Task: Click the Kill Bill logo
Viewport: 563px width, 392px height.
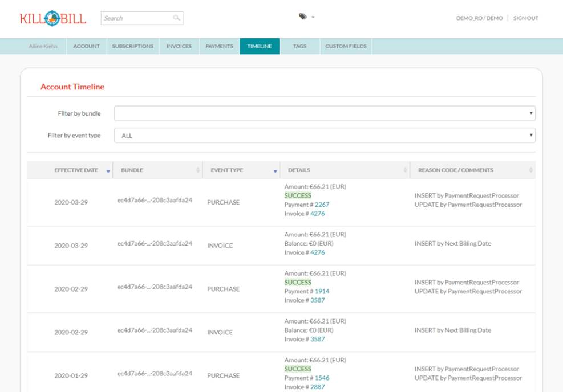Action: (x=53, y=18)
